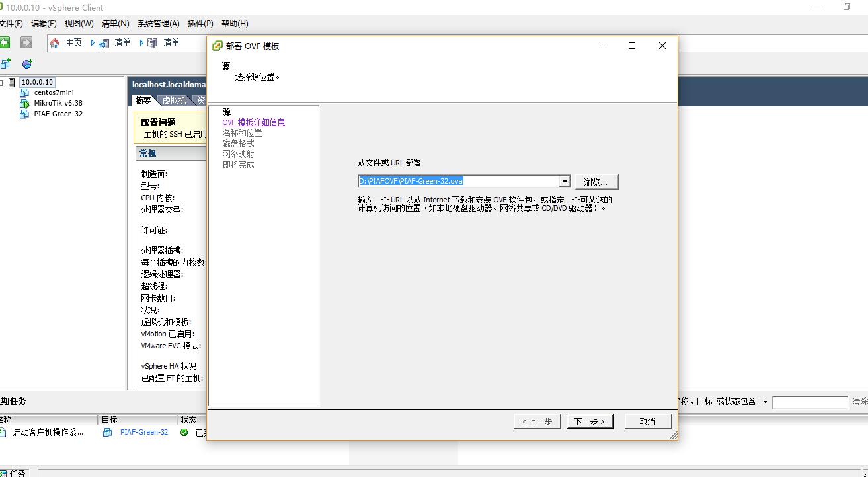868x477 pixels.
Task: Go back with the green back arrow
Action: click(x=4, y=42)
